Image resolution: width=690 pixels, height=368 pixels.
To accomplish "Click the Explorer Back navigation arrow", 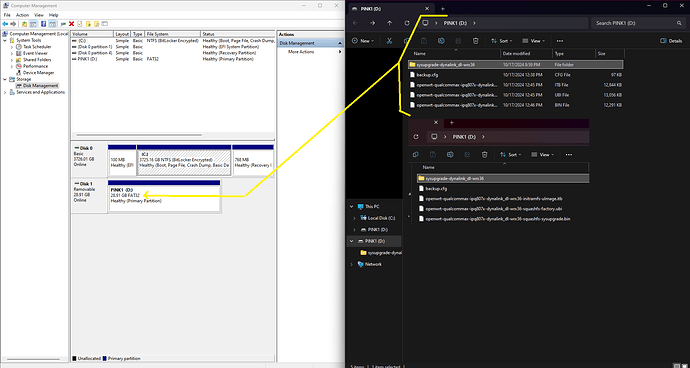I will (x=356, y=23).
